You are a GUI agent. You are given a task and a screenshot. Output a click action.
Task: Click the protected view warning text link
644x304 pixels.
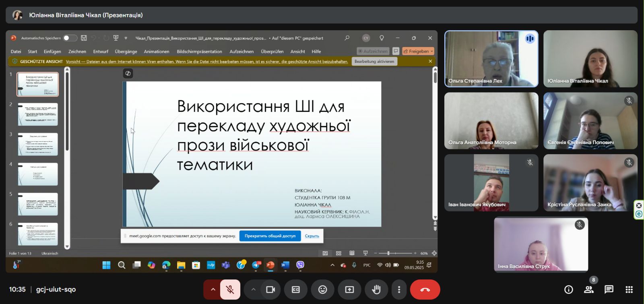pyautogui.click(x=207, y=62)
